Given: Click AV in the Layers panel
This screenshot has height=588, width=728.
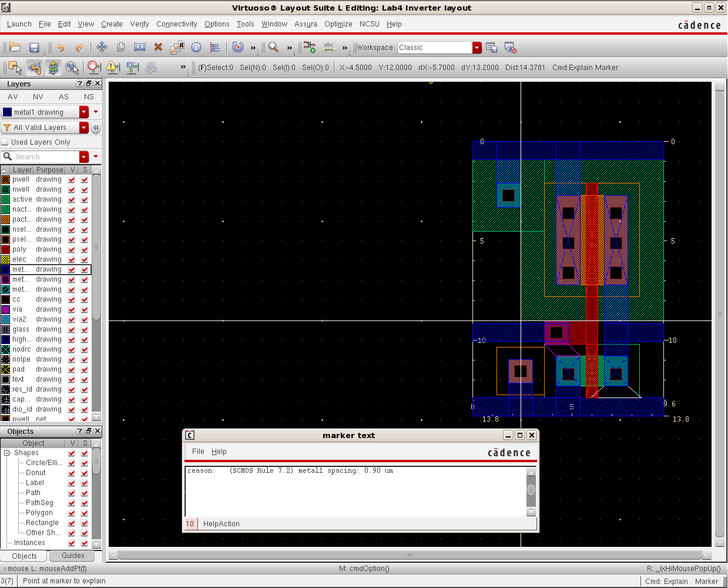Looking at the screenshot, I should 12,96.
